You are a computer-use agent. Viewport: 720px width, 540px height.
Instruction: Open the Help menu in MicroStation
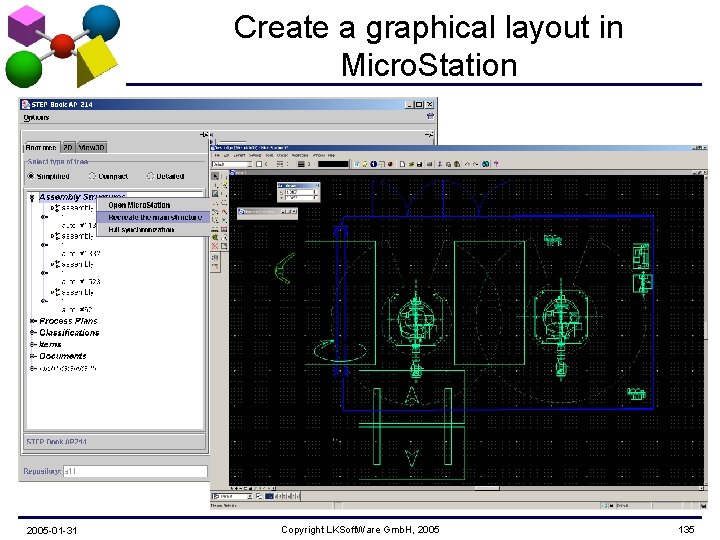tap(331, 156)
